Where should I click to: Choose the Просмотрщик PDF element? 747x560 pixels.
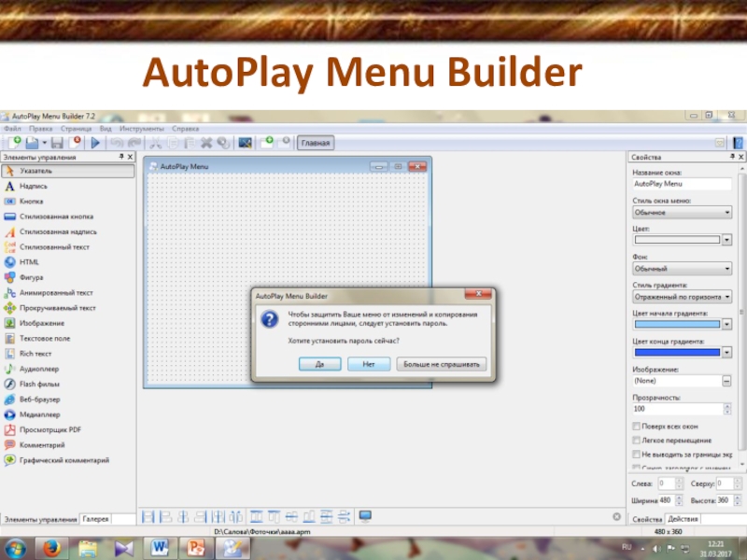click(49, 429)
